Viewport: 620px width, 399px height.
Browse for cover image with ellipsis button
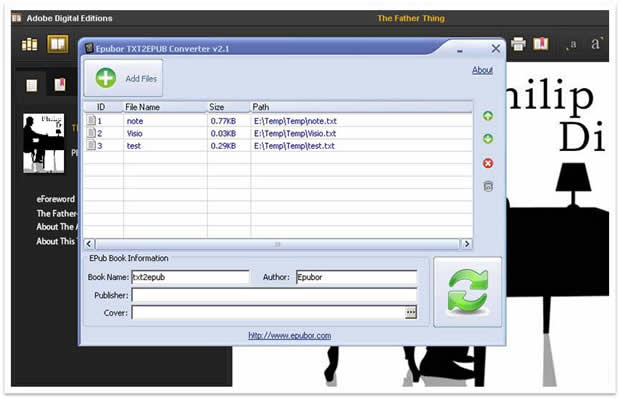click(x=410, y=312)
